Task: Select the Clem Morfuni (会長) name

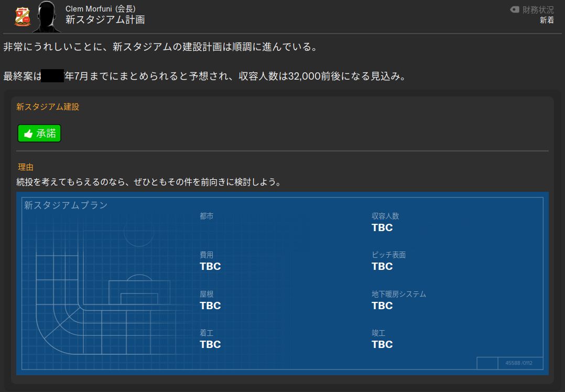Action: [100, 8]
